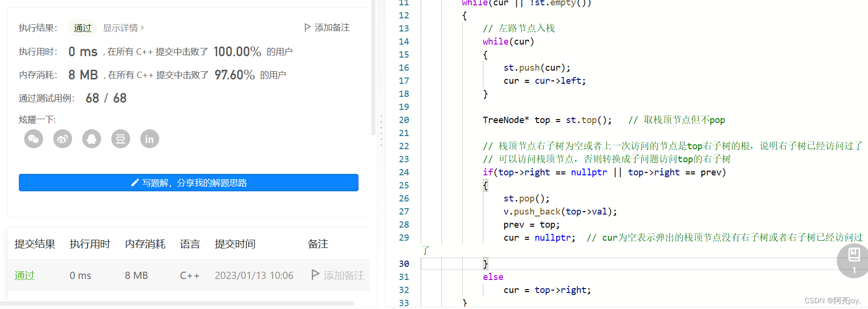This screenshot has height=309, width=868.
Task: Click the 提交时间 column header
Action: click(235, 244)
